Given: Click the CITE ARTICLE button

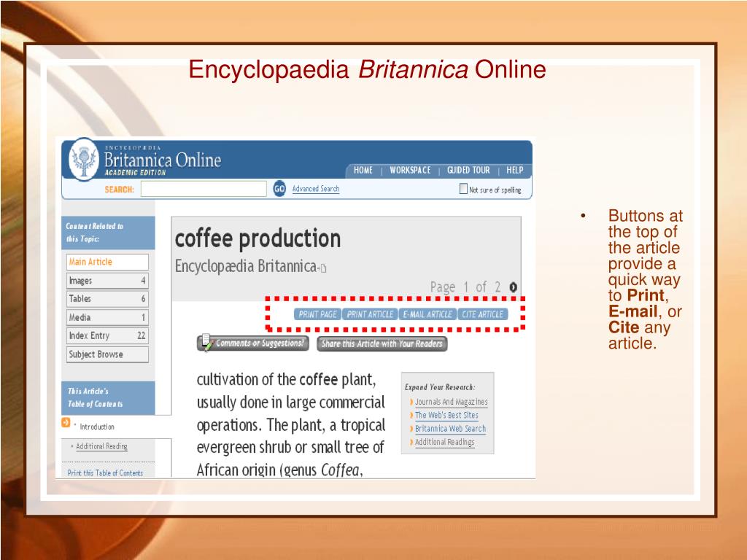Looking at the screenshot, I should click(x=483, y=314).
